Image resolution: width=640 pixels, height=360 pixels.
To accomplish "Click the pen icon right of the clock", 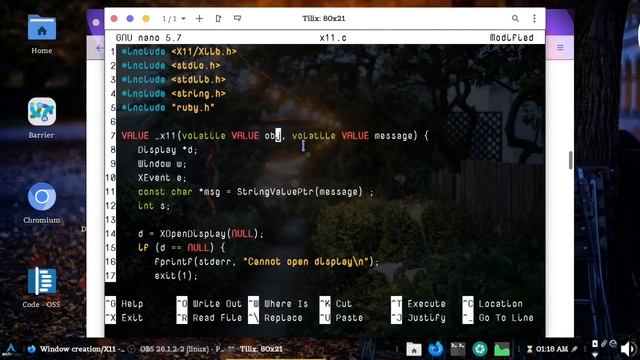I will [x=574, y=349].
